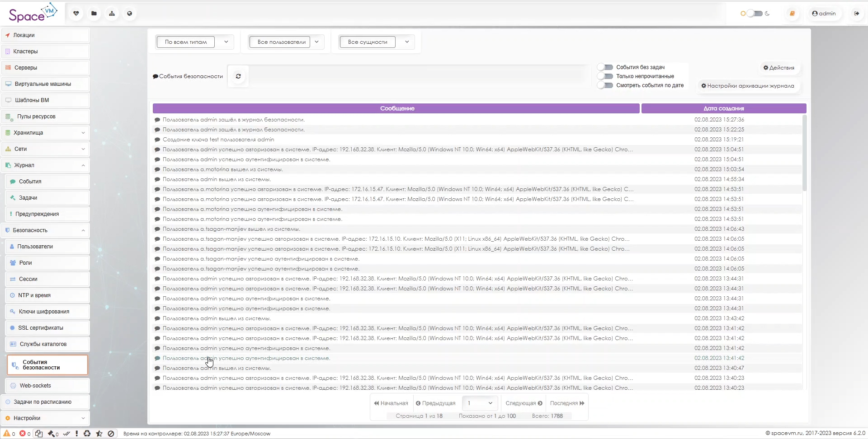Enable 'События без задач' switch
The height and width of the screenshot is (439, 868).
605,67
